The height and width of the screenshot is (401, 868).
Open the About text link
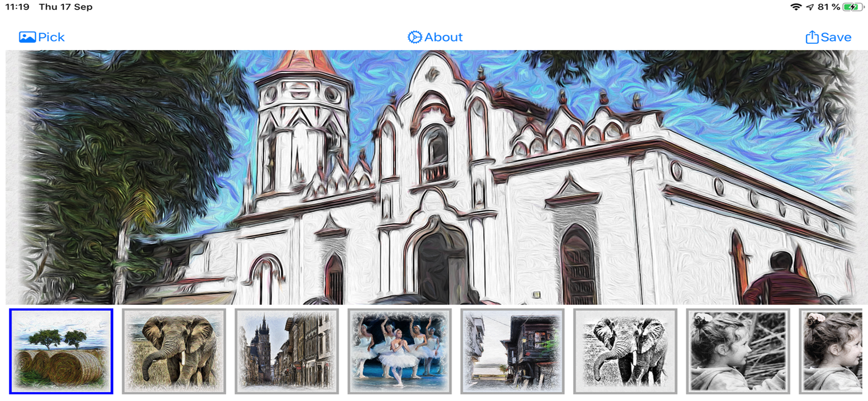(443, 37)
